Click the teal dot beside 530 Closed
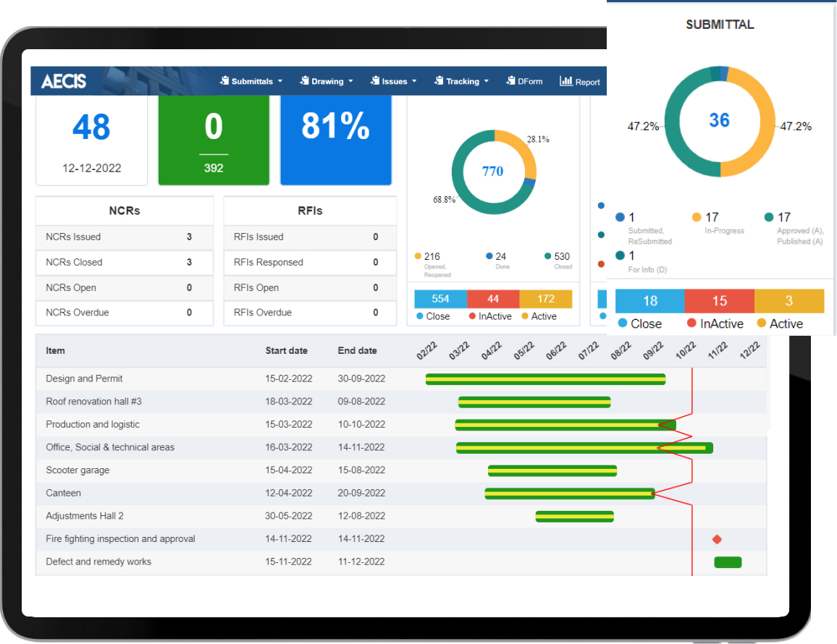The width and height of the screenshot is (837, 644). coord(547,256)
